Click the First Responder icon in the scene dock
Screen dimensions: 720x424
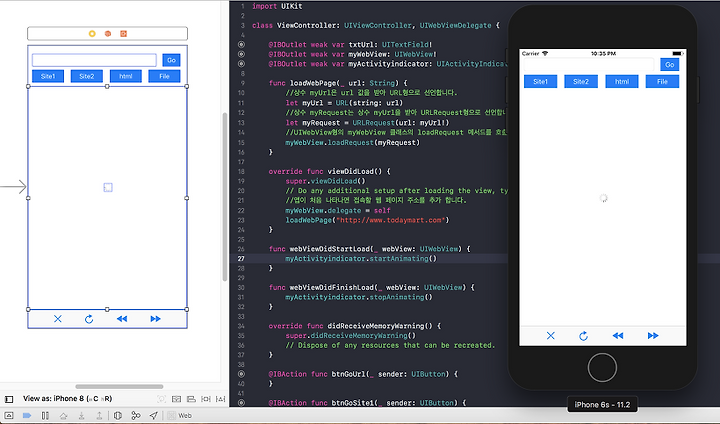coord(107,34)
